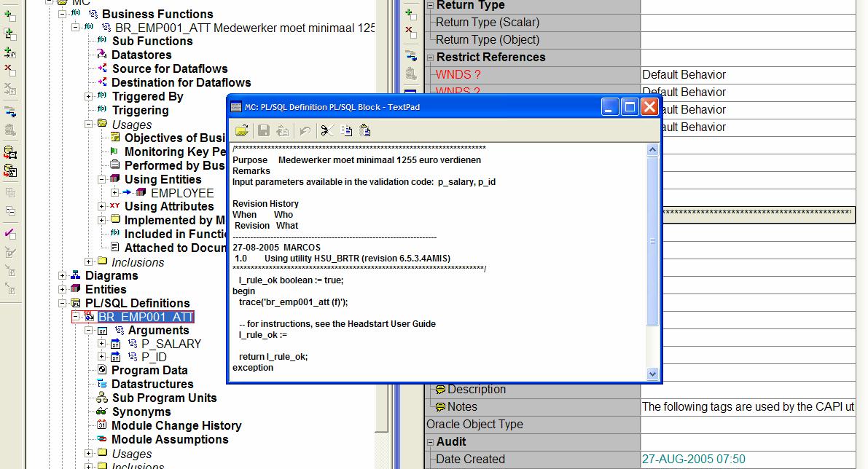Maximize the TextPad window
The width and height of the screenshot is (868, 469).
[x=630, y=107]
